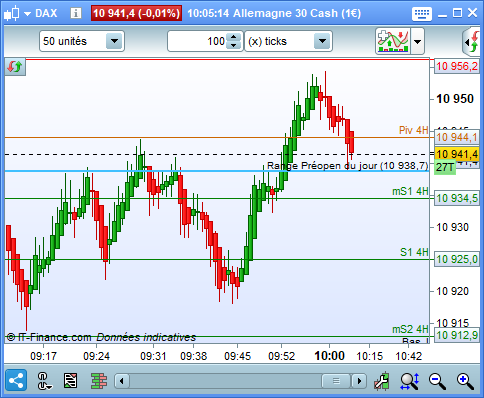Open chart settings wrench icon
The width and height of the screenshot is (484, 398).
click(x=382, y=381)
